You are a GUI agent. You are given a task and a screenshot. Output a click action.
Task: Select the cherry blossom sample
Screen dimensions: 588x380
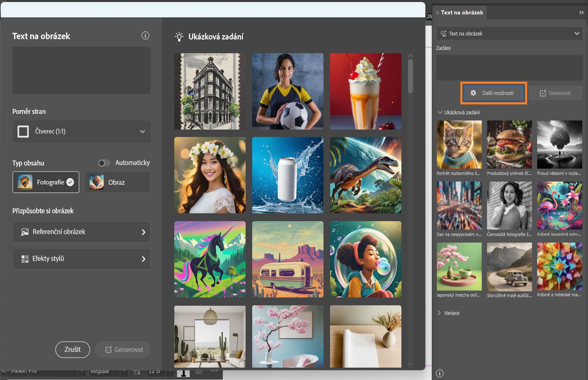click(x=288, y=337)
